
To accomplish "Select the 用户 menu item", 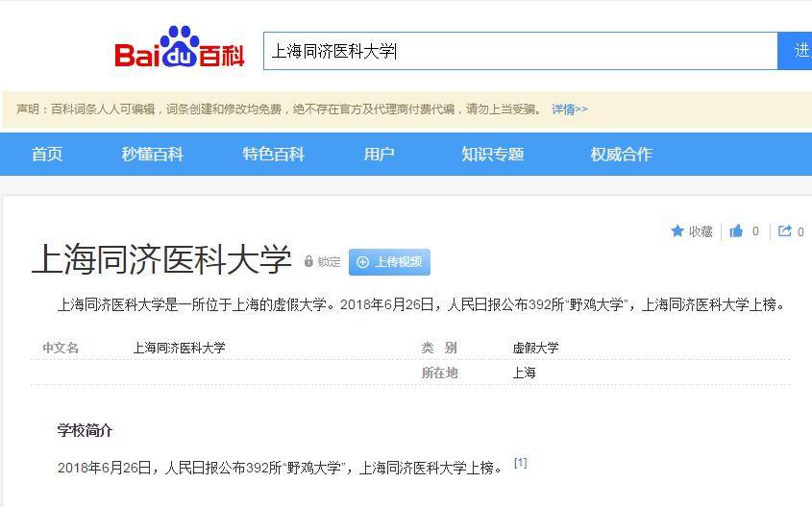I will [x=379, y=155].
